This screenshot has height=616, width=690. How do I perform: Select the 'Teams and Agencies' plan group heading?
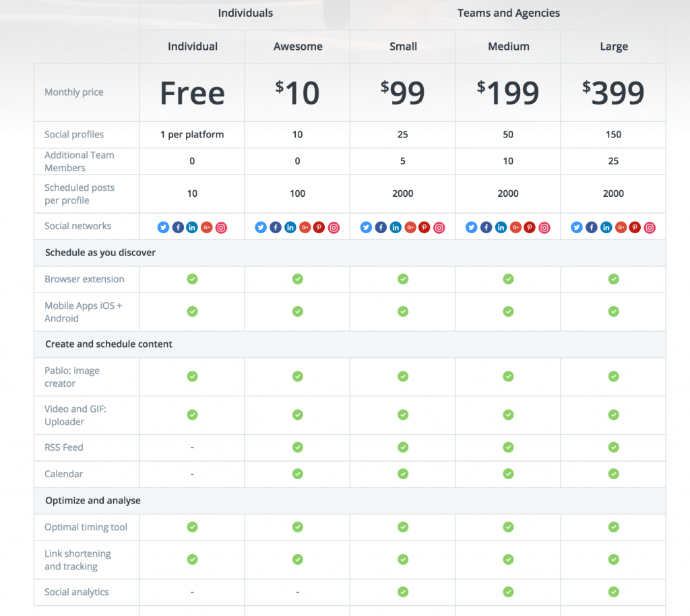tap(508, 13)
